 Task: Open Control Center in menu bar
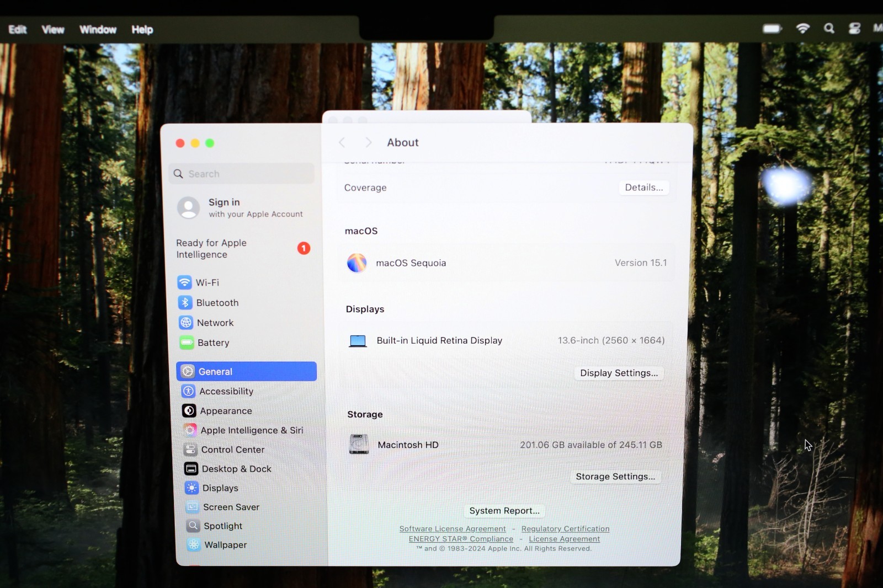[854, 28]
